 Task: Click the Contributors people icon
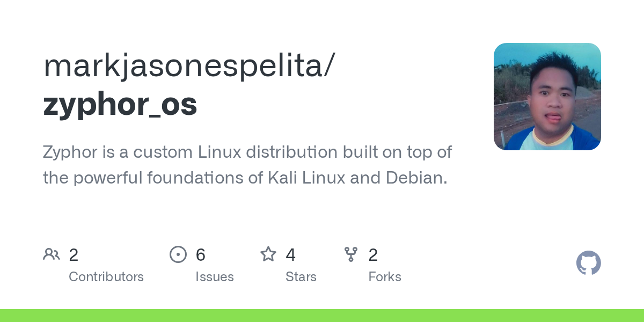(52, 254)
